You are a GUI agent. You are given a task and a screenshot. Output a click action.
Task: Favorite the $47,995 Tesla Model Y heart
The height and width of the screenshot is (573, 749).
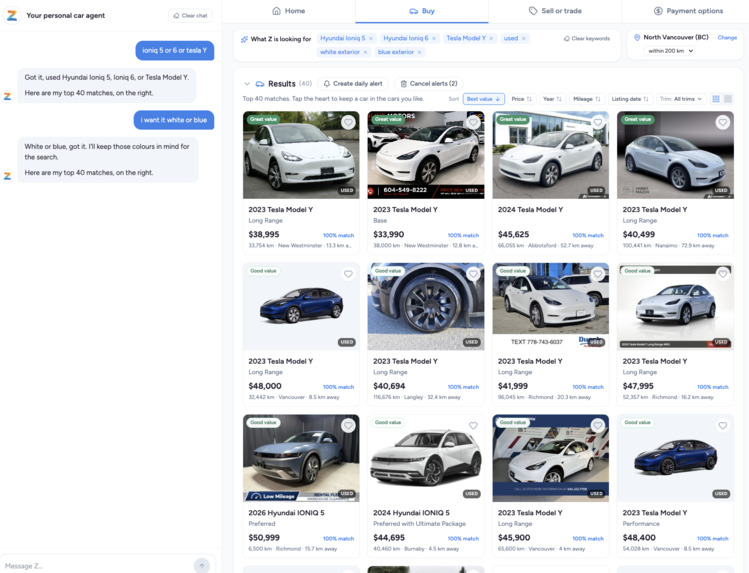pyautogui.click(x=723, y=274)
